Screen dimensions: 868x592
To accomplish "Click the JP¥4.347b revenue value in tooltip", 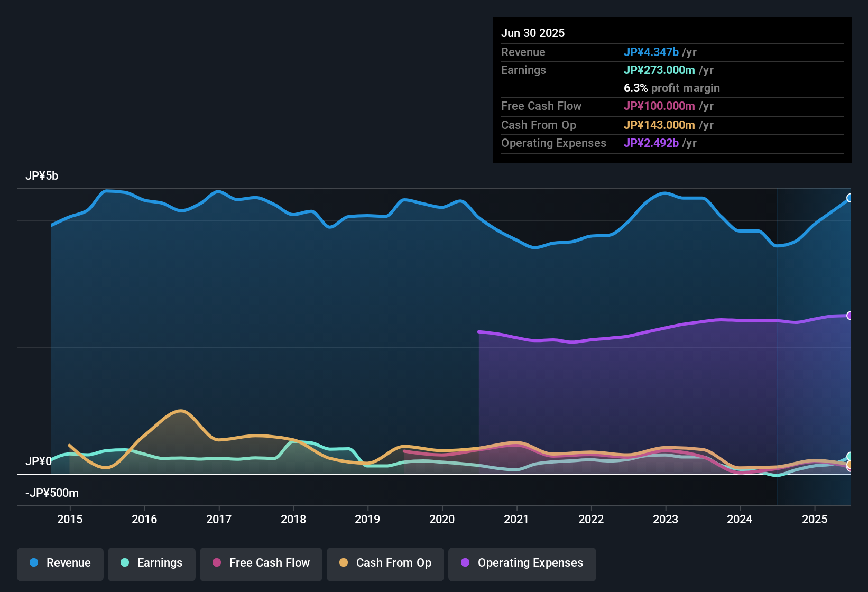I will [651, 52].
